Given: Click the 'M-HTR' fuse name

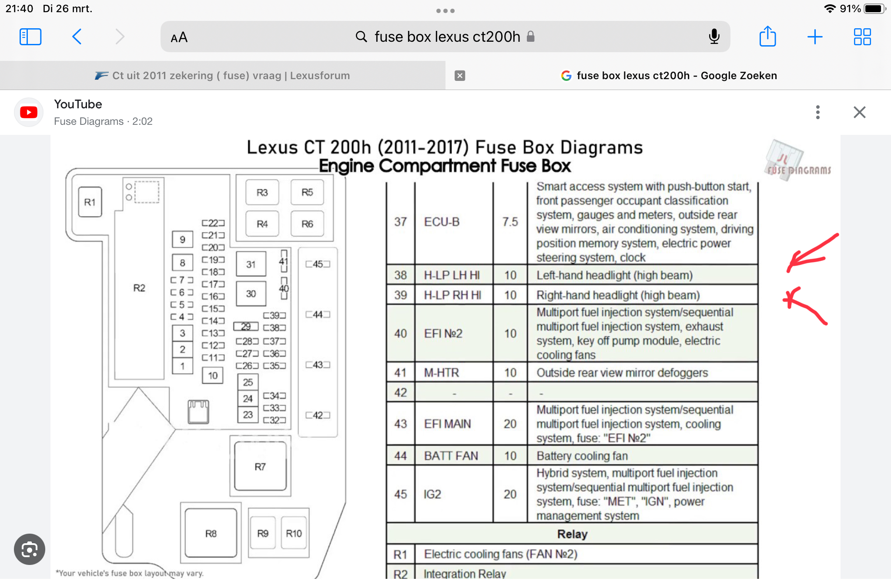Looking at the screenshot, I should click(x=441, y=373).
